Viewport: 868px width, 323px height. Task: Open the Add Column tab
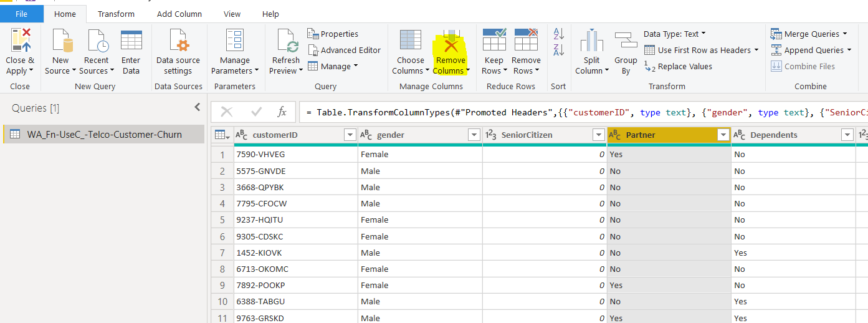click(x=179, y=14)
